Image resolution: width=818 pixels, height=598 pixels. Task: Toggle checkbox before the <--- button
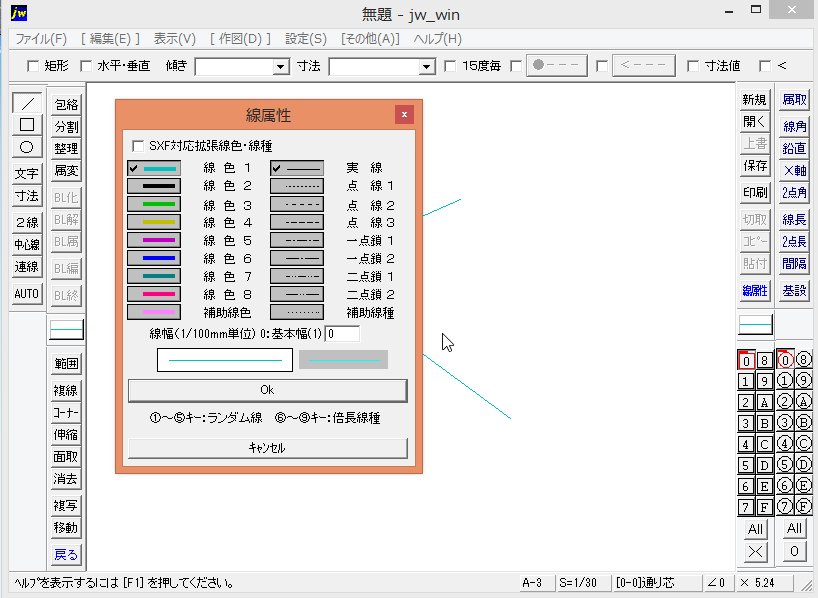602,66
